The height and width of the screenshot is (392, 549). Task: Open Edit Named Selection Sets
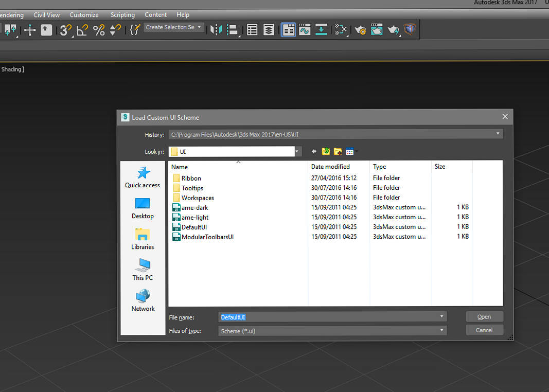point(135,29)
